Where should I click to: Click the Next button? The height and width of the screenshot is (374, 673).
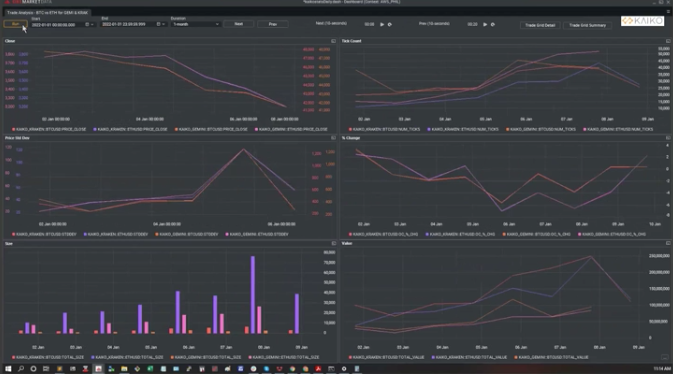coord(239,24)
